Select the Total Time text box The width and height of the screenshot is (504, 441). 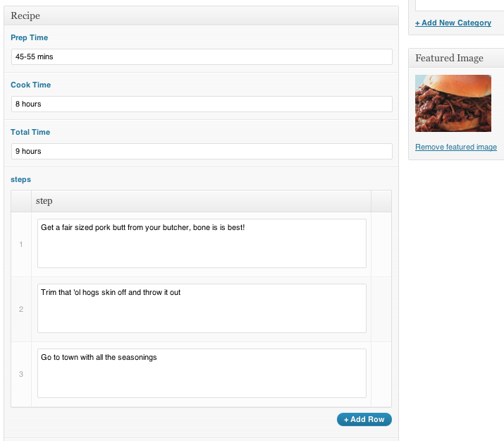pyautogui.click(x=202, y=152)
